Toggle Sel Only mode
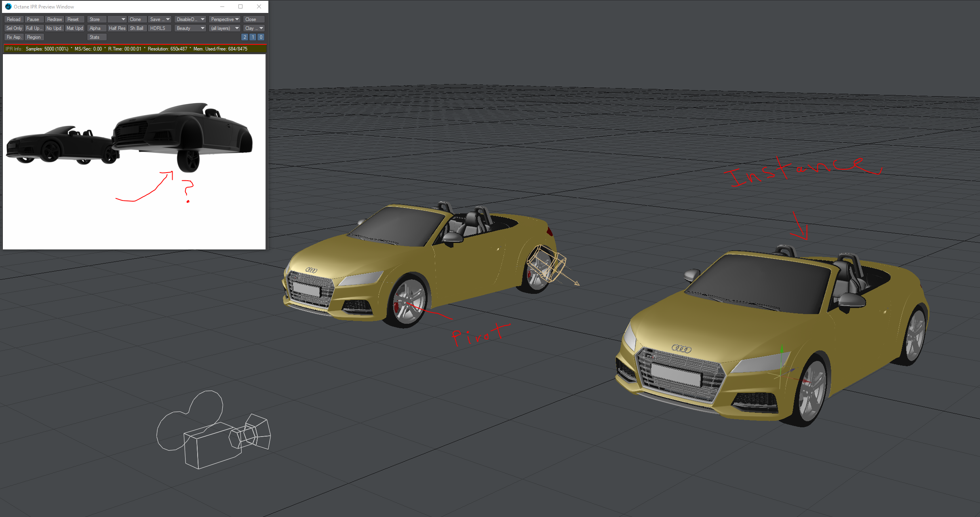The height and width of the screenshot is (517, 980). (14, 28)
